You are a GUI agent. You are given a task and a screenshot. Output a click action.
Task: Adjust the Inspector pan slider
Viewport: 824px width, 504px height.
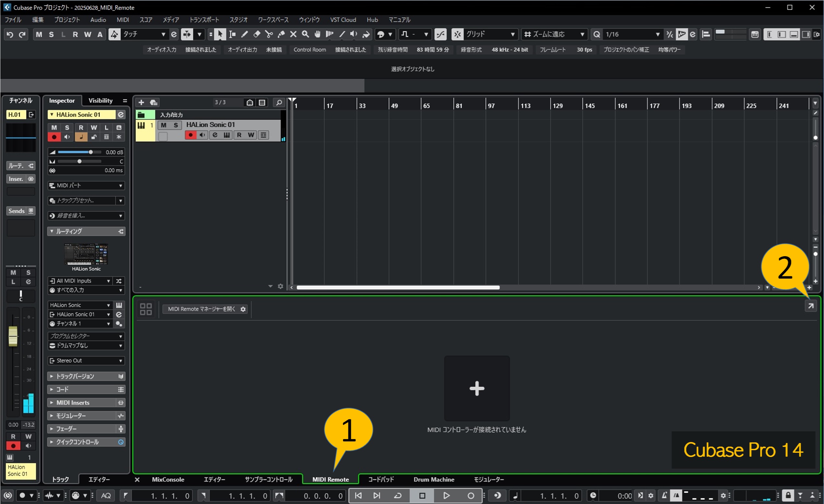(x=79, y=162)
